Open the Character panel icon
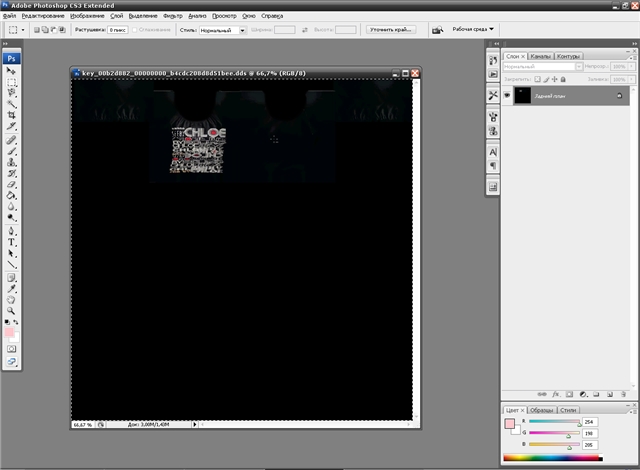The image size is (640, 470). click(493, 151)
